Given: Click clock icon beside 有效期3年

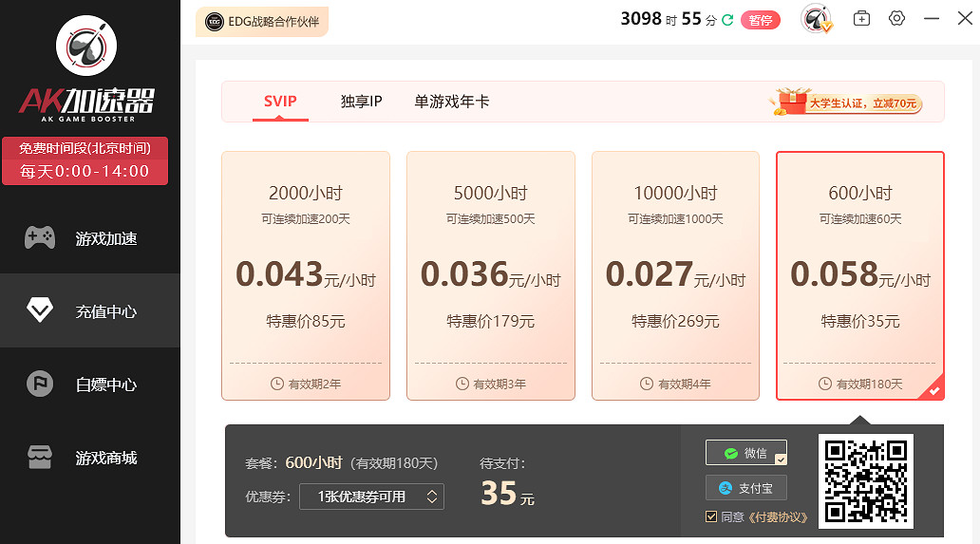Looking at the screenshot, I should pos(462,384).
